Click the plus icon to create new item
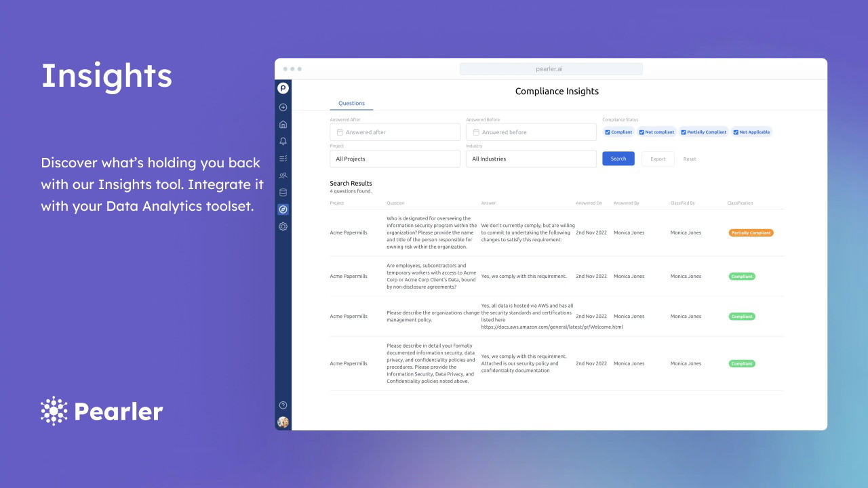Screen dimensions: 868x488 click(x=283, y=107)
